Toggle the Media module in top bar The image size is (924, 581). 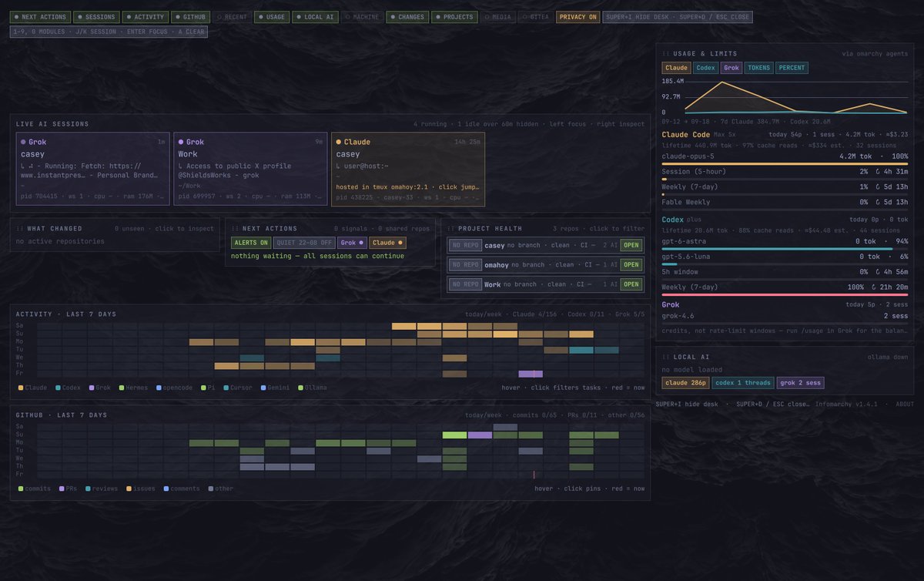(499, 17)
